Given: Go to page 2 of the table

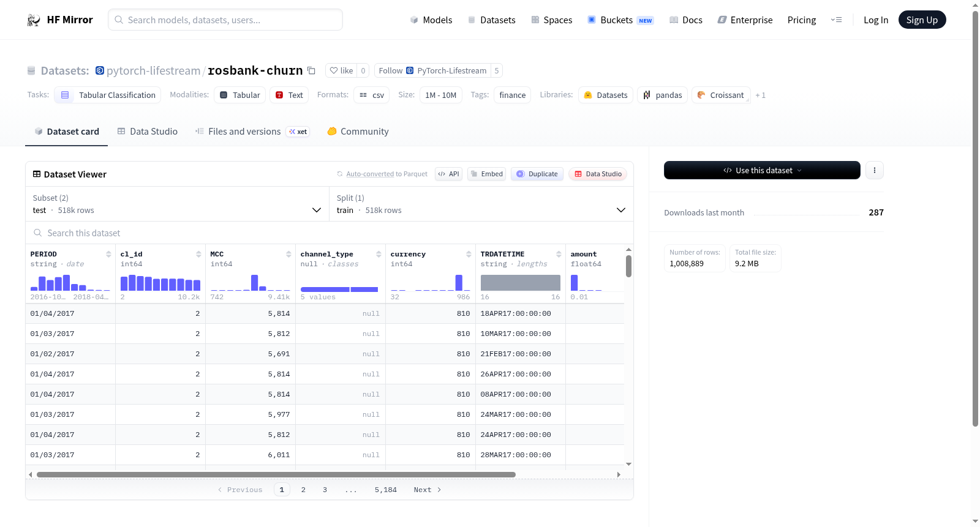Looking at the screenshot, I should (303, 490).
